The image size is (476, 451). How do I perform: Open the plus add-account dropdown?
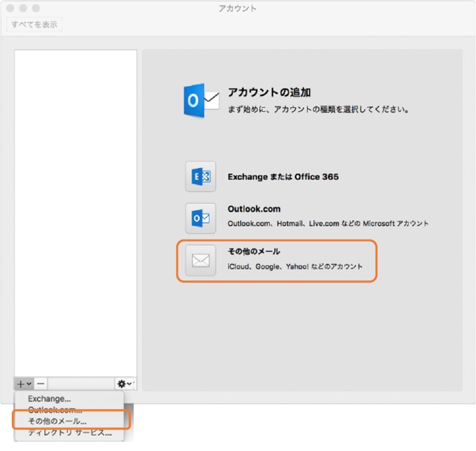pyautogui.click(x=24, y=384)
